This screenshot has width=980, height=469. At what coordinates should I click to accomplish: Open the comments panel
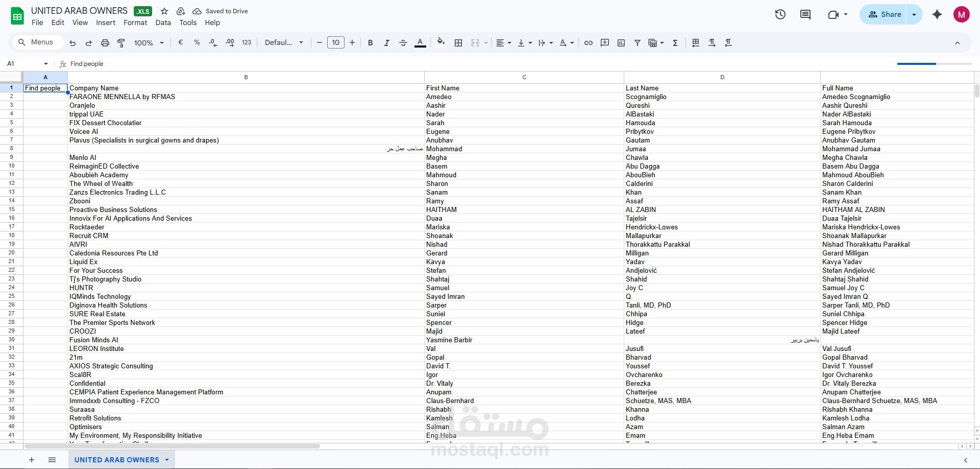(x=805, y=14)
